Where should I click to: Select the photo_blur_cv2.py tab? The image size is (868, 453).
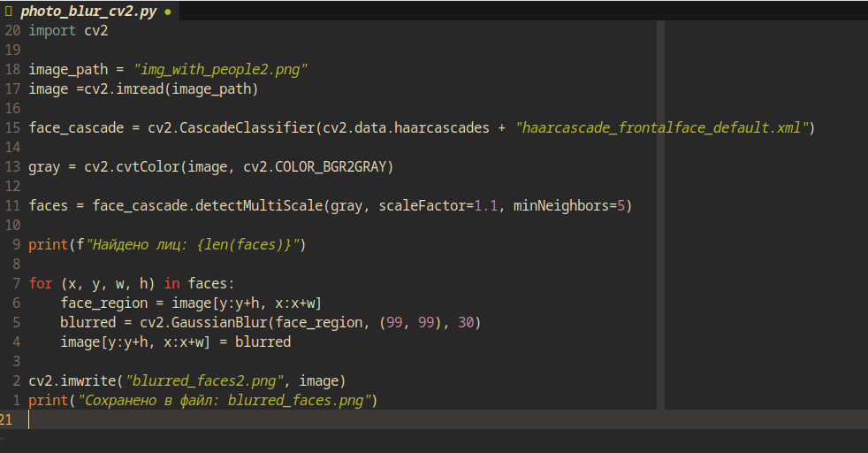(88, 12)
